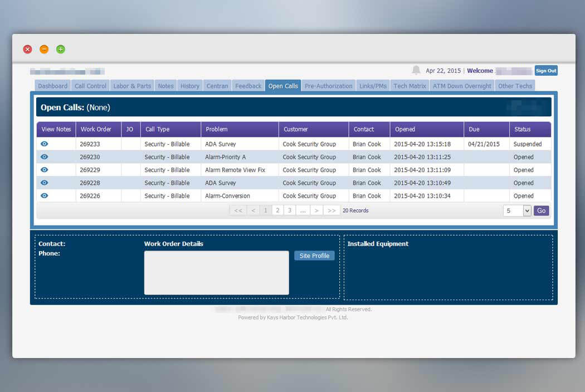The height and width of the screenshot is (392, 585).
Task: Click eye icon for work order 269228
Action: 45,183
